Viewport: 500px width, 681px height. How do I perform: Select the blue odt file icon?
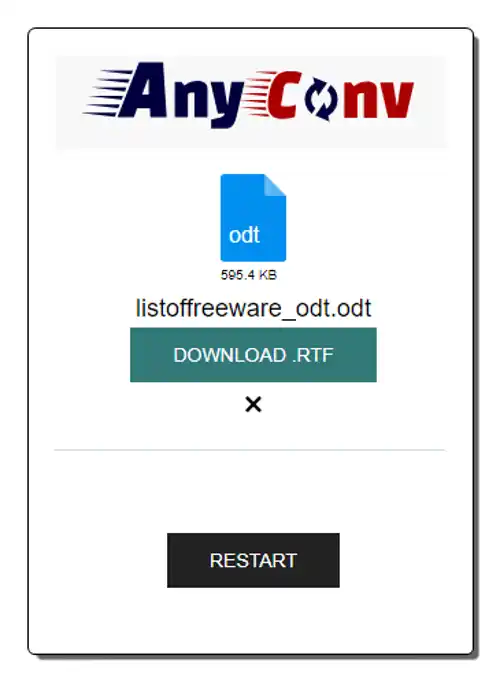[253, 218]
